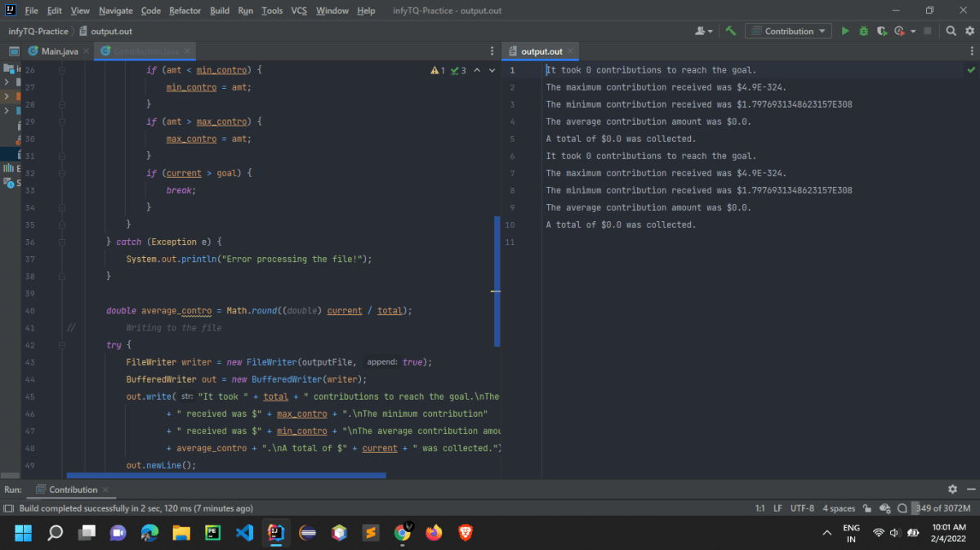The height and width of the screenshot is (550, 980).
Task: Open Google Chrome from the taskbar
Action: [403, 533]
